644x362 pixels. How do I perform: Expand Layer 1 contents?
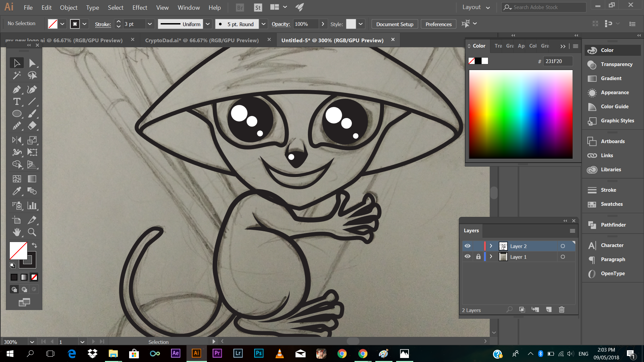coord(491,257)
